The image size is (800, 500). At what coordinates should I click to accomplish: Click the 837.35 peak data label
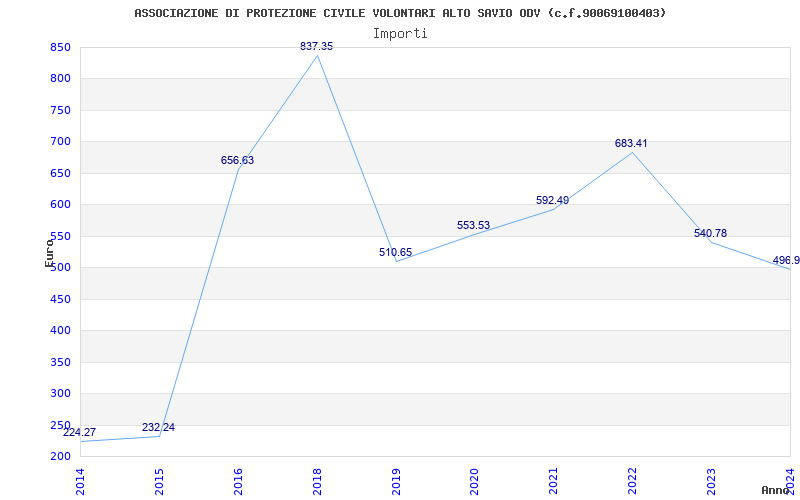[x=316, y=46]
